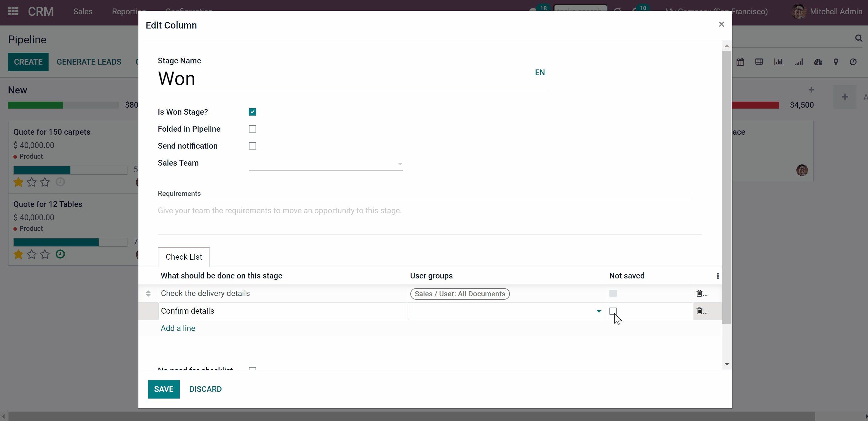Viewport: 868px width, 421px height.
Task: Switch to dashboard gauge view icon
Action: pyautogui.click(x=818, y=62)
